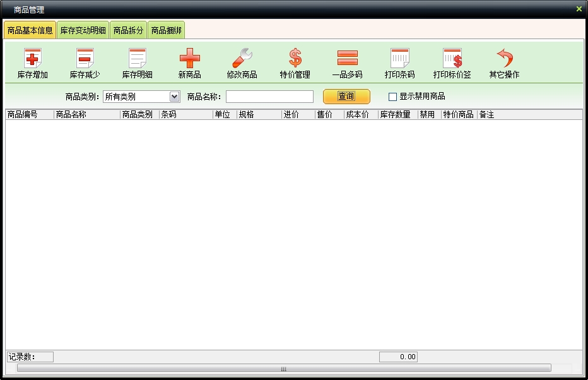Sort by the 库存数量 column header
588x380 pixels.
(395, 115)
